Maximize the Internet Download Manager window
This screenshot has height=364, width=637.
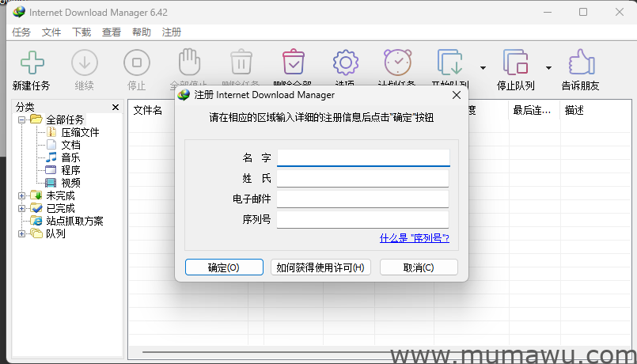click(x=583, y=12)
